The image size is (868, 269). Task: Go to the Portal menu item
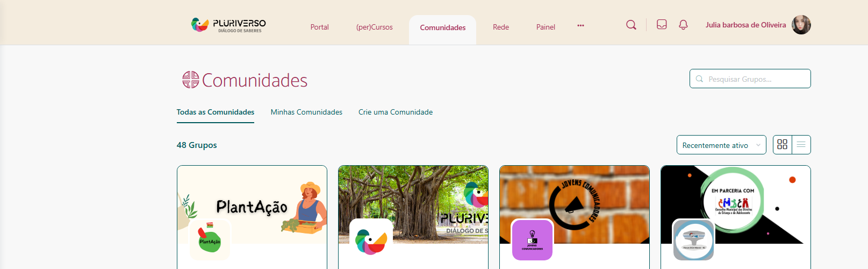pyautogui.click(x=319, y=27)
